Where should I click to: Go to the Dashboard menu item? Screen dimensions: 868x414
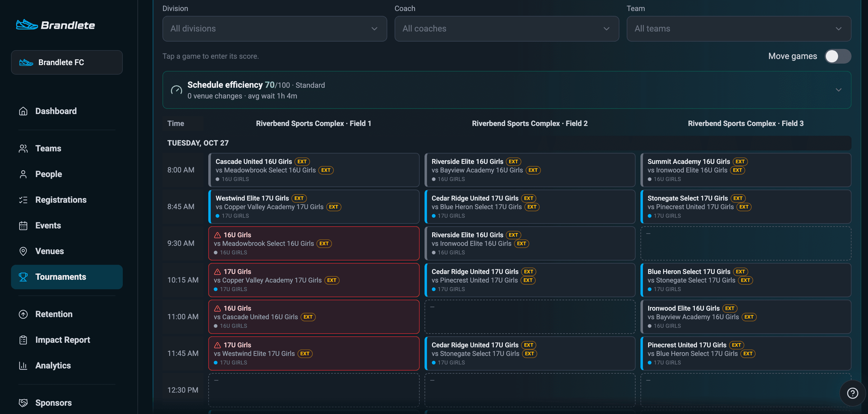[x=67, y=111]
